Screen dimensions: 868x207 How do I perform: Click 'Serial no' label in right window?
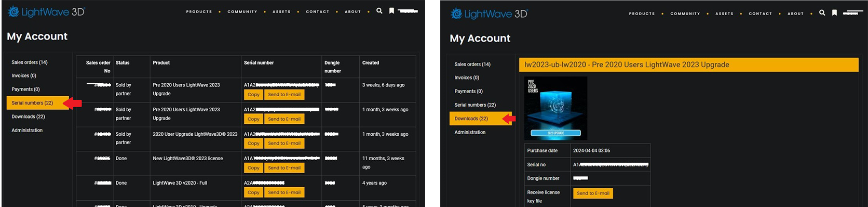click(x=536, y=165)
